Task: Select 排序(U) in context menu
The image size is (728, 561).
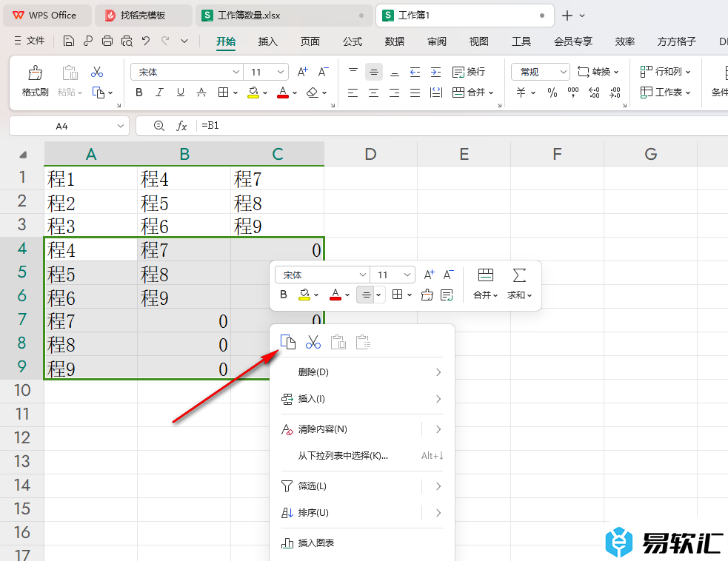Action: coord(362,513)
